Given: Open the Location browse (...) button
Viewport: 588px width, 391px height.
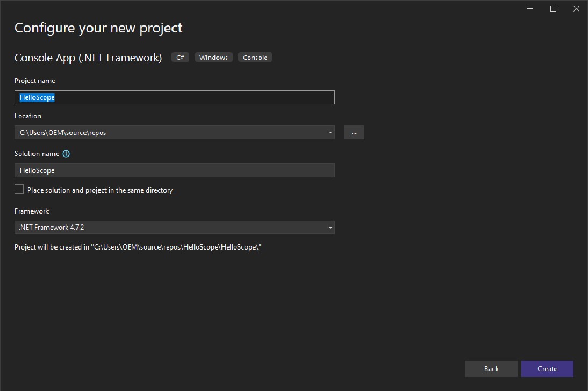Looking at the screenshot, I should pos(354,132).
